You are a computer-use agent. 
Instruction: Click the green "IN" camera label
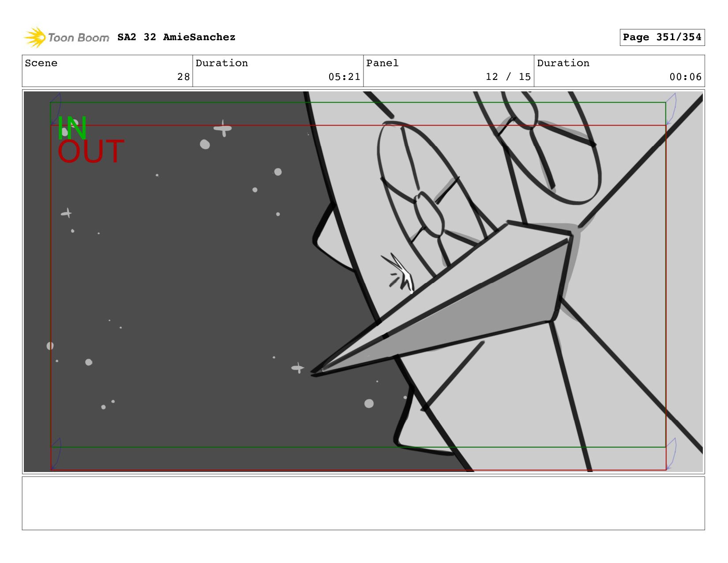tap(72, 128)
